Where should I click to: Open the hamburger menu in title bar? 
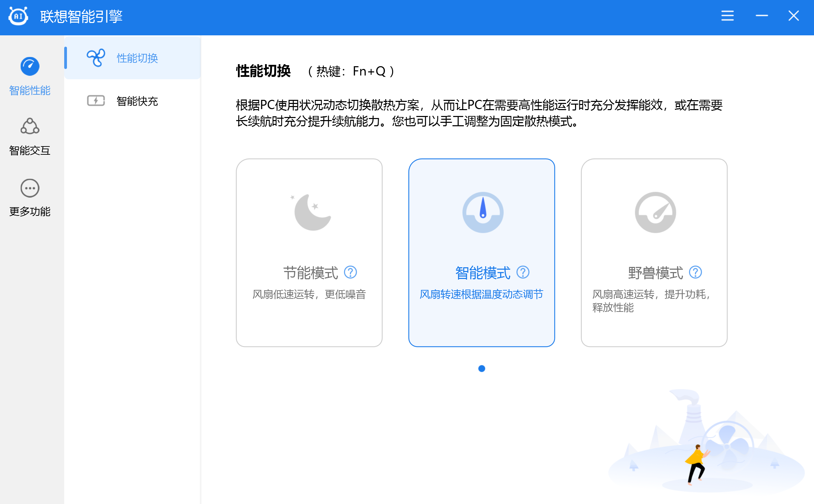727,16
